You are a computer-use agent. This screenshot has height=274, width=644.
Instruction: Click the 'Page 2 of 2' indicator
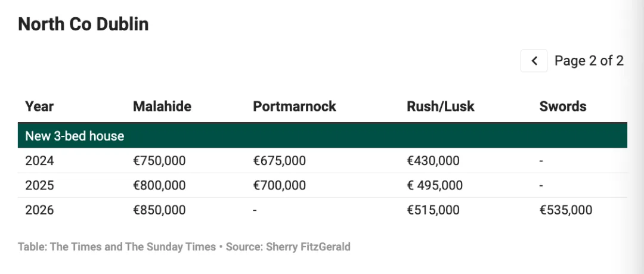pyautogui.click(x=589, y=61)
